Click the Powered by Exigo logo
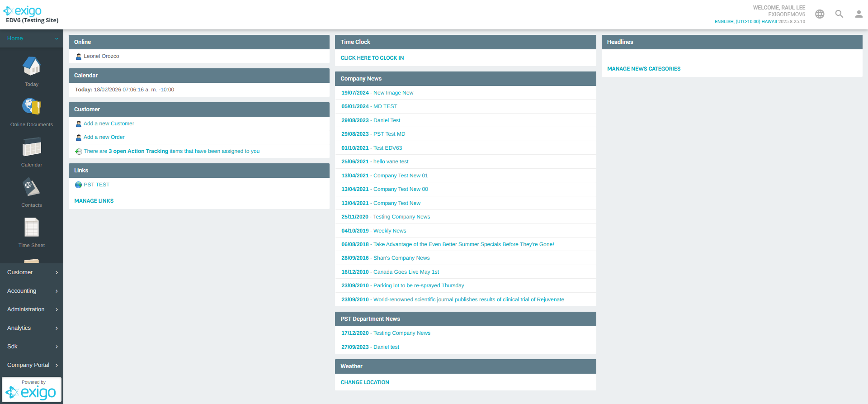 pos(32,390)
